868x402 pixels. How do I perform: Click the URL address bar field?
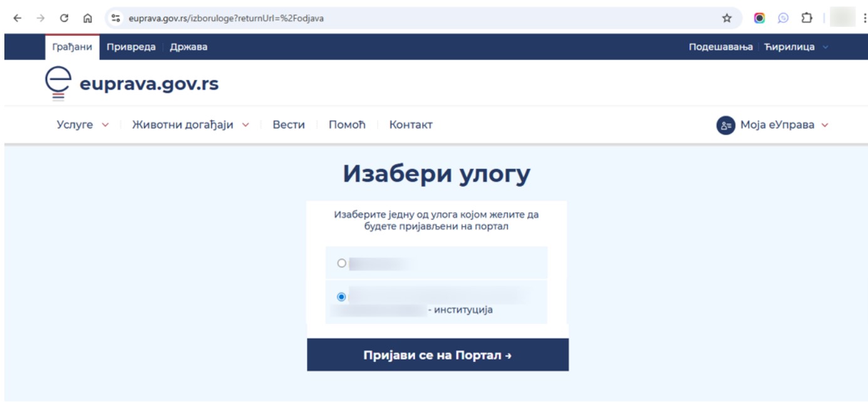(x=376, y=18)
